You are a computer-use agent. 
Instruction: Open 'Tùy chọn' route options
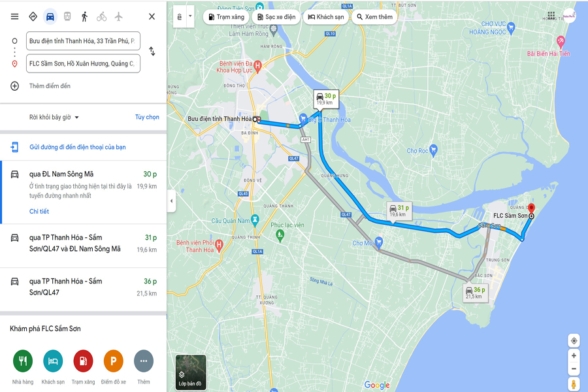point(147,117)
